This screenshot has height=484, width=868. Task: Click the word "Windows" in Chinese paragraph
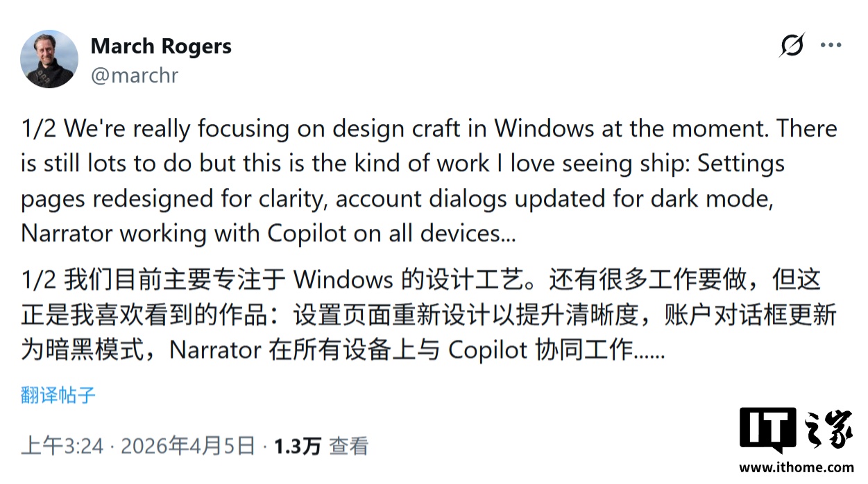click(346, 279)
